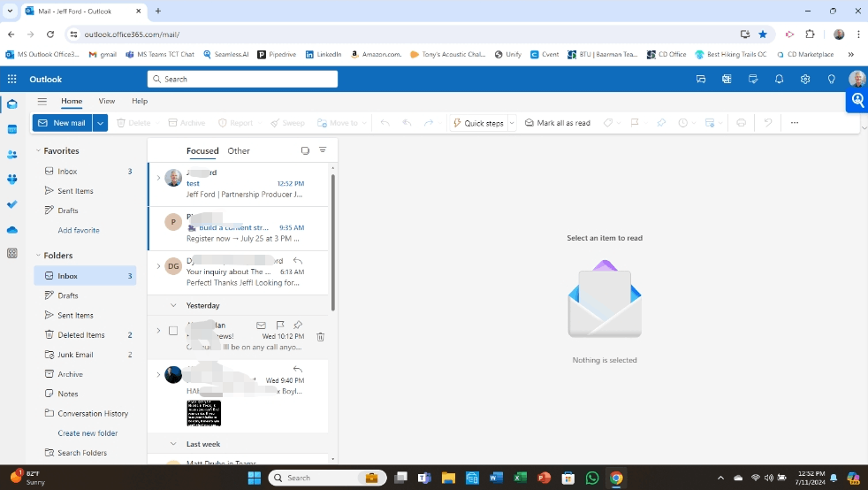This screenshot has height=490, width=868.
Task: Click the Create new folder link
Action: (88, 433)
